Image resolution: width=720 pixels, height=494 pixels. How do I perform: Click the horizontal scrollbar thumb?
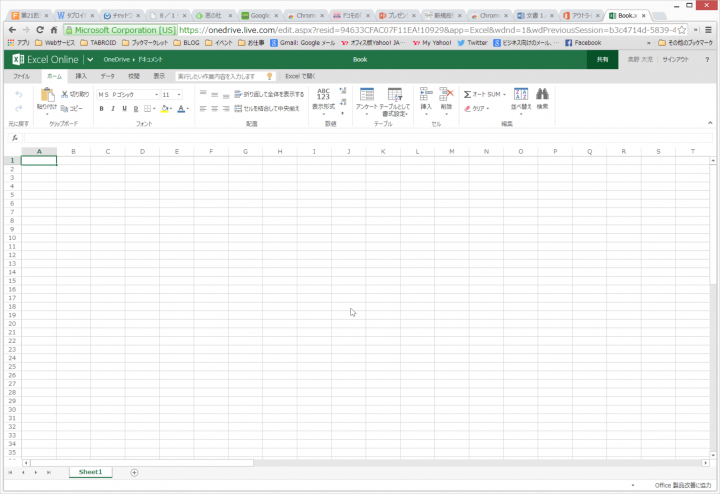pyautogui.click(x=142, y=463)
